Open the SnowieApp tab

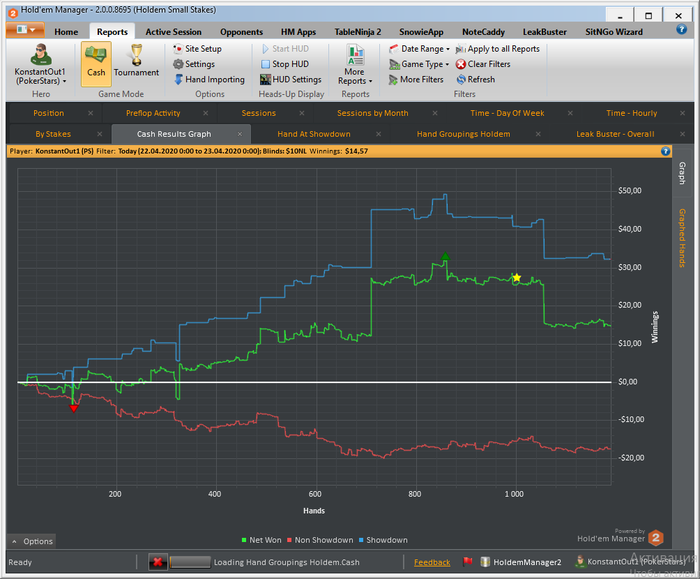(421, 32)
